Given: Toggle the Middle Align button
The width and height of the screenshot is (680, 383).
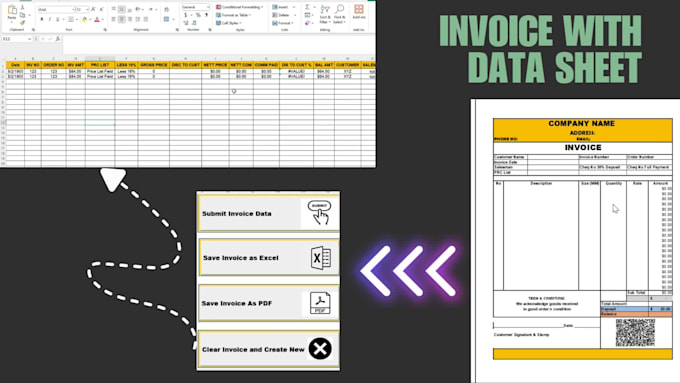Looking at the screenshot, I should click(x=122, y=9).
